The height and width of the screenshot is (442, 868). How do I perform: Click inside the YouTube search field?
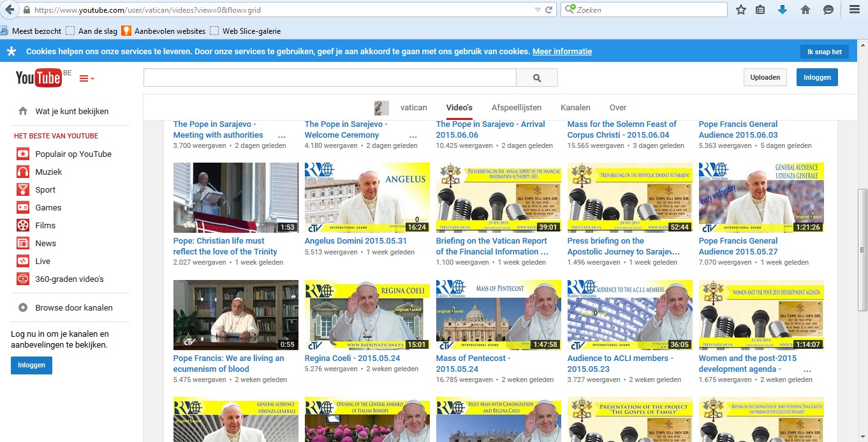(x=329, y=78)
